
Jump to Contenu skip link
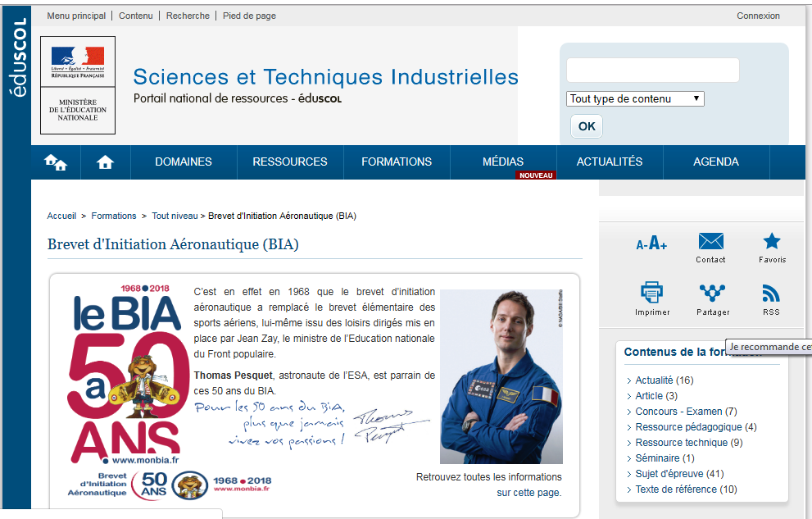tap(136, 16)
